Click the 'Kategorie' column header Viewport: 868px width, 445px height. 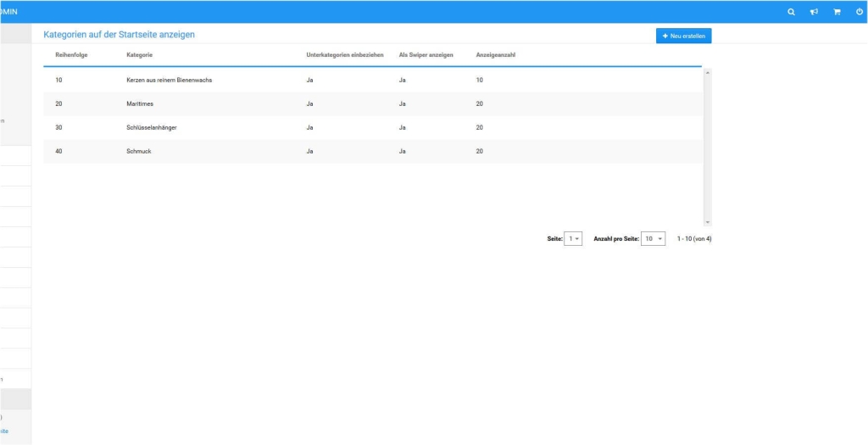[x=139, y=55]
